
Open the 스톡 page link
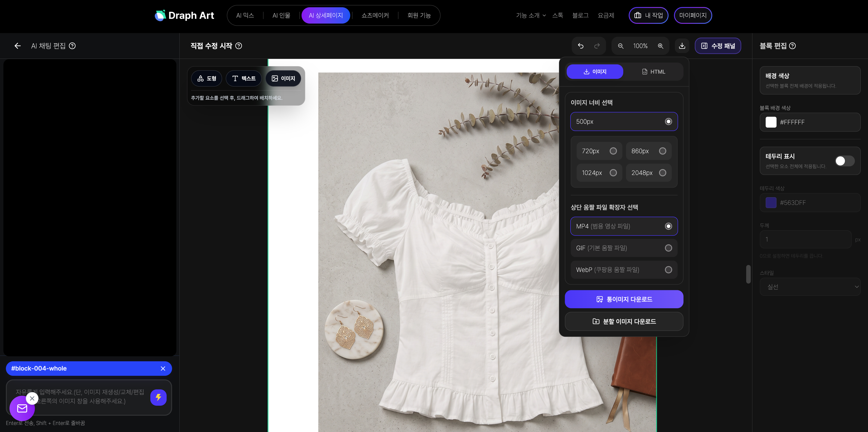558,15
